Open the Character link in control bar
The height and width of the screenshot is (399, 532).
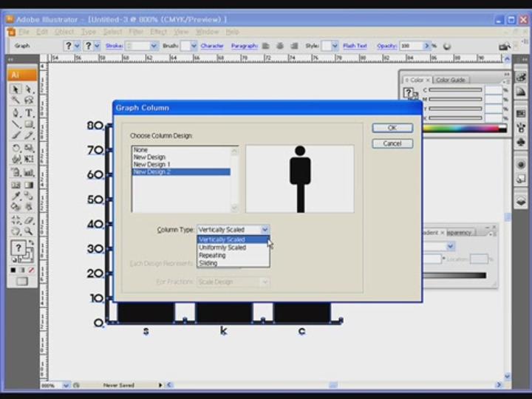[x=212, y=46]
